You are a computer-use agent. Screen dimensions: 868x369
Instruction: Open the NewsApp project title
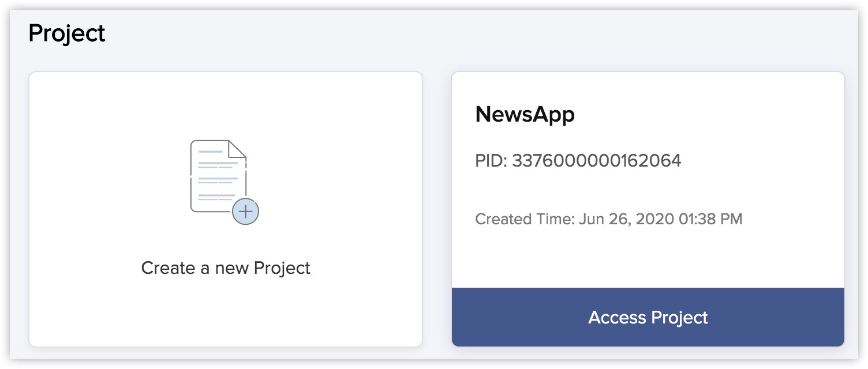(525, 115)
